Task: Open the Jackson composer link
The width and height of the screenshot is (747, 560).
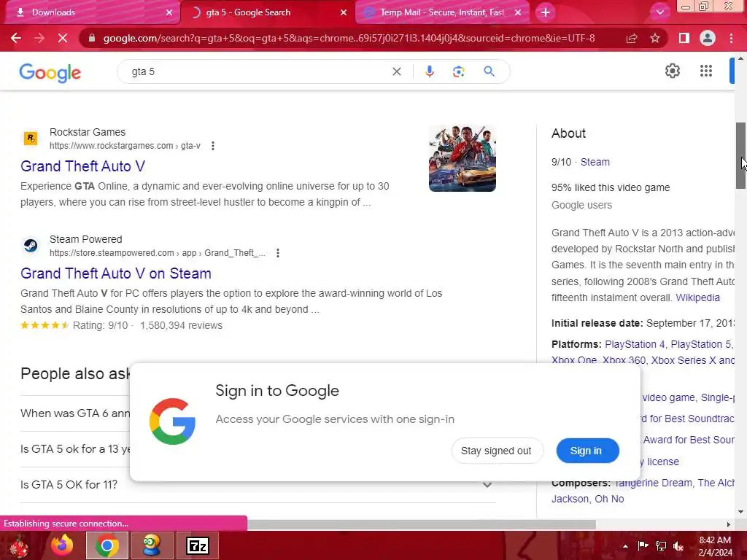Action: click(570, 499)
